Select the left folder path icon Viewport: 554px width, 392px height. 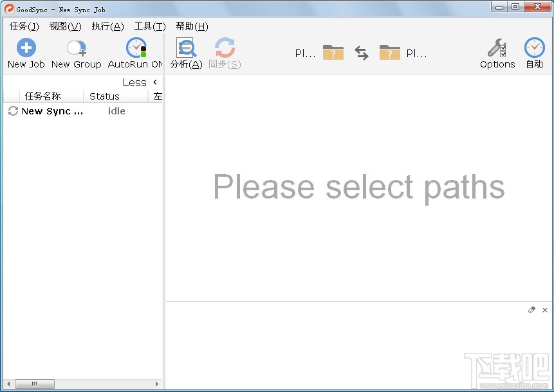(x=333, y=52)
